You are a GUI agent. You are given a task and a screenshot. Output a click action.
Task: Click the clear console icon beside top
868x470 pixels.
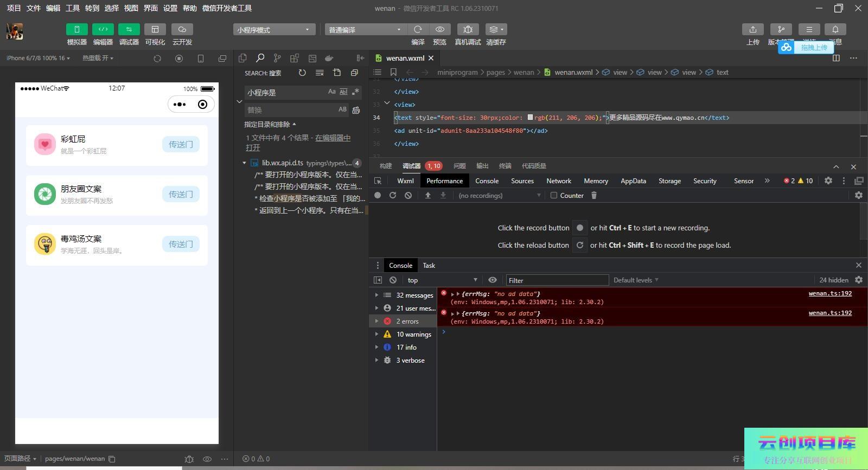point(393,280)
